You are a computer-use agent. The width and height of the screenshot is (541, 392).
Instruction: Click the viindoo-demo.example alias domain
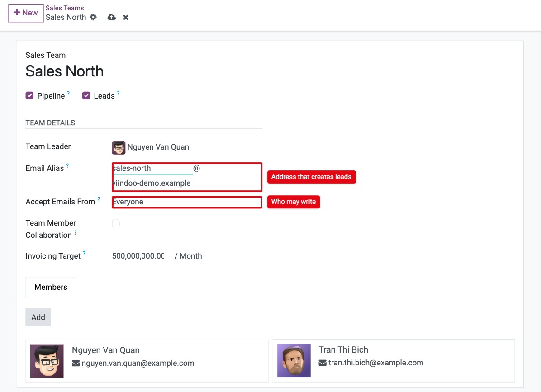point(152,183)
